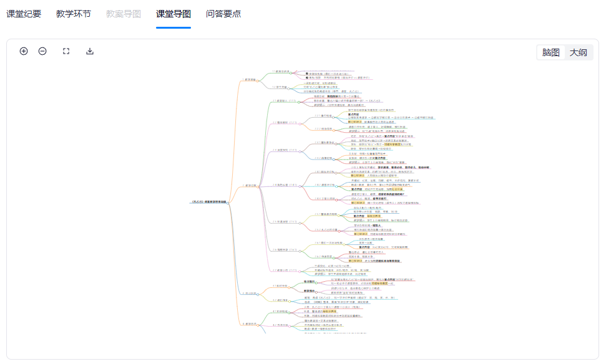
Task: Enter fullscreen view of mind map
Action: (66, 51)
